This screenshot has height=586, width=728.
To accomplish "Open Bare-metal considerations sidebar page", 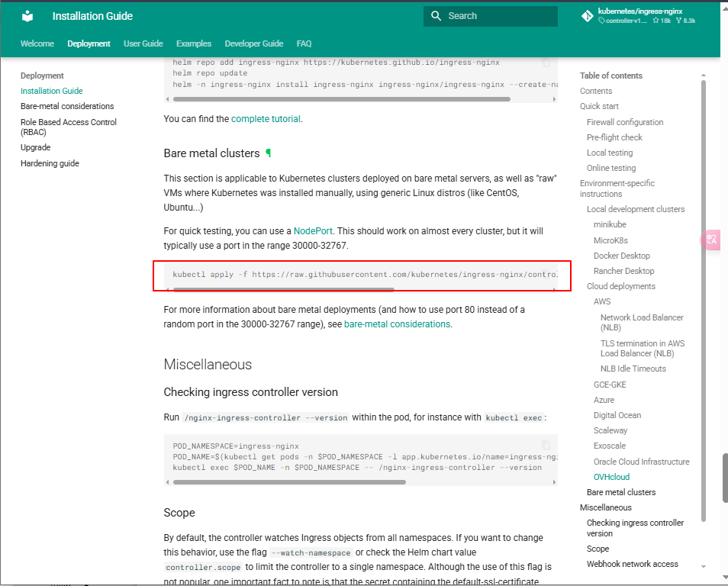I will click(67, 106).
